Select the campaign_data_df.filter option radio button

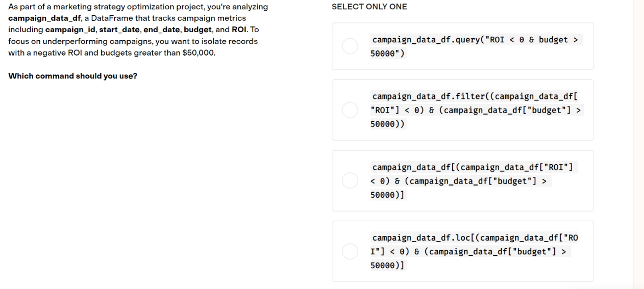click(x=350, y=110)
